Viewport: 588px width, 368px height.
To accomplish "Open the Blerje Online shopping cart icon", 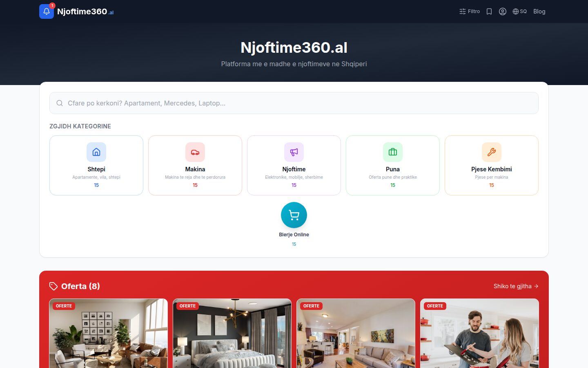I will click(294, 215).
